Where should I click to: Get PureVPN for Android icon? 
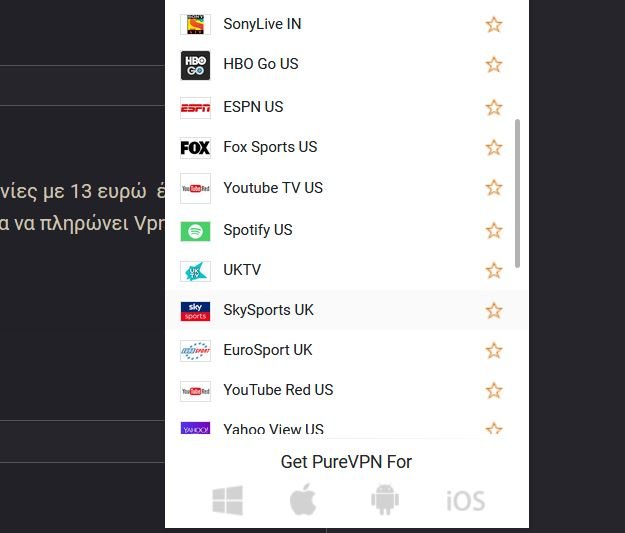pyautogui.click(x=385, y=500)
